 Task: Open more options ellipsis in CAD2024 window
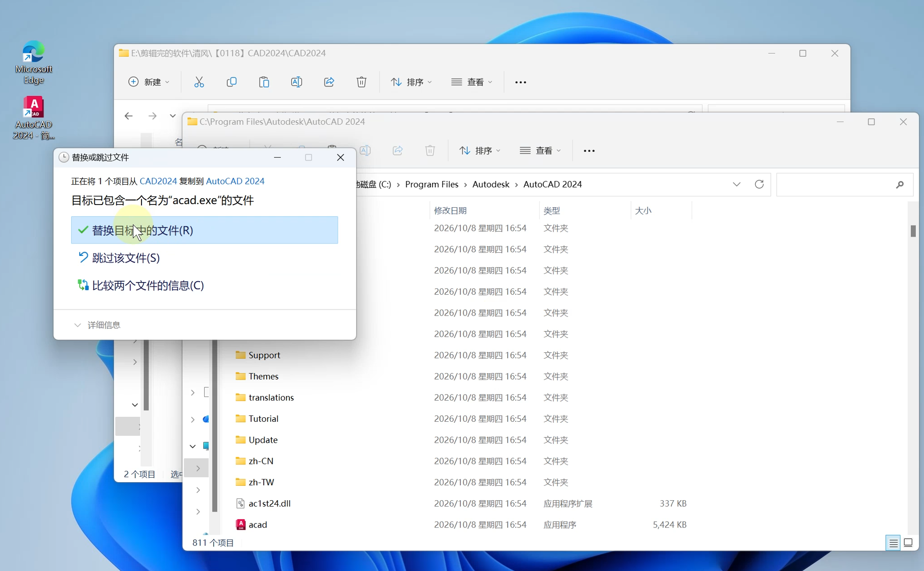tap(521, 82)
